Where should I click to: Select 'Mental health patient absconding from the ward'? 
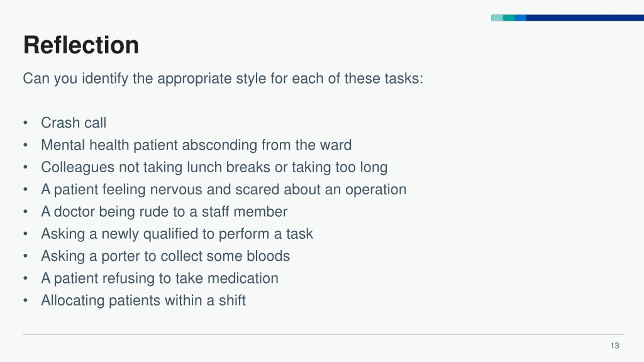point(196,145)
